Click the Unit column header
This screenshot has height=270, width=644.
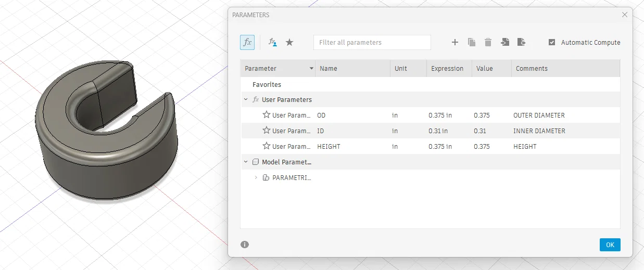pyautogui.click(x=408, y=68)
